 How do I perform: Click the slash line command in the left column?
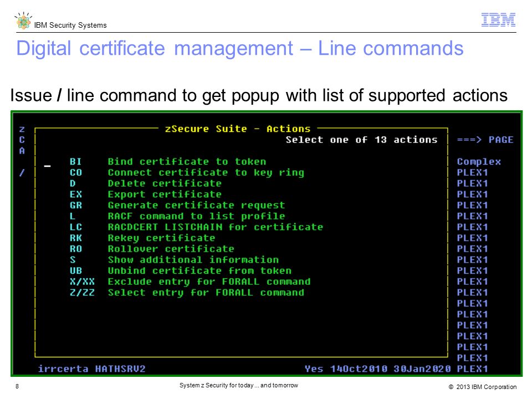22,172
